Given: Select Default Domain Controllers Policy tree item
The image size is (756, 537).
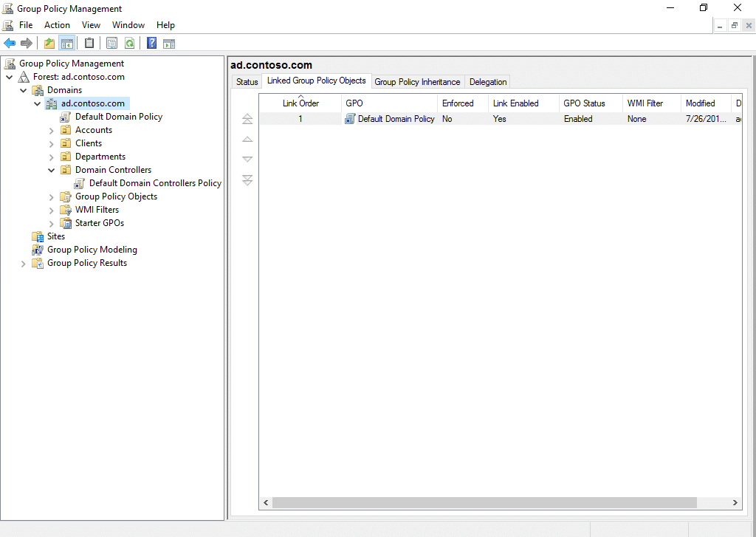Looking at the screenshot, I should (155, 183).
